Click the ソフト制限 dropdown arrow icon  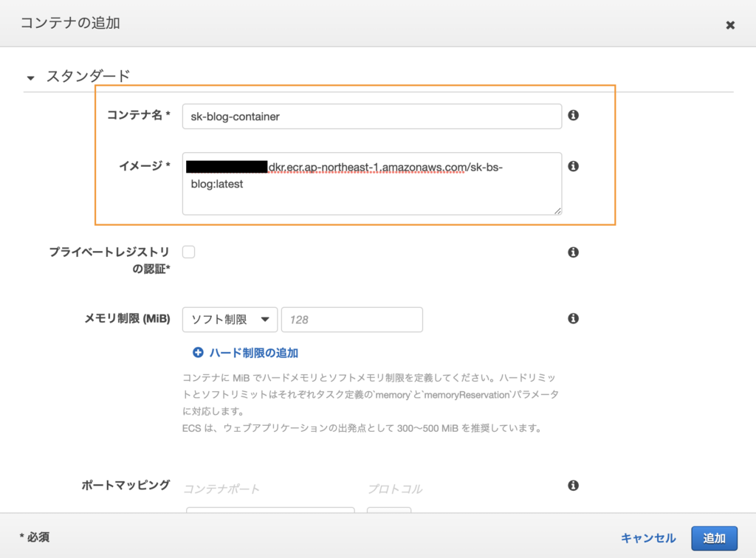(266, 320)
